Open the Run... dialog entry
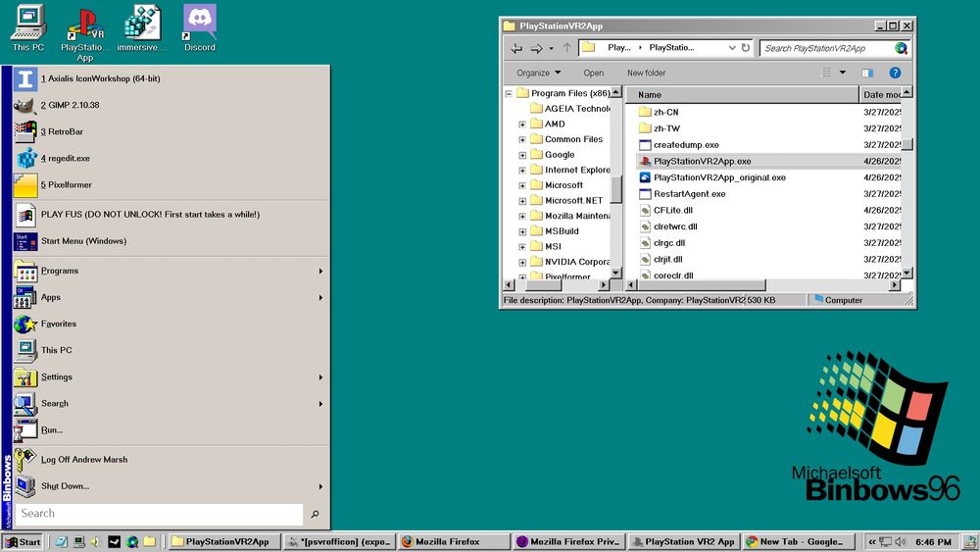Screen dimensions: 980x552 coord(171,430)
